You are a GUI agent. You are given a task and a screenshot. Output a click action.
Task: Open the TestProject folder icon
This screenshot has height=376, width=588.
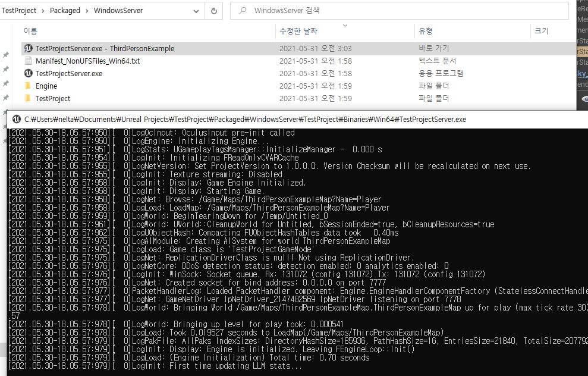pos(28,98)
